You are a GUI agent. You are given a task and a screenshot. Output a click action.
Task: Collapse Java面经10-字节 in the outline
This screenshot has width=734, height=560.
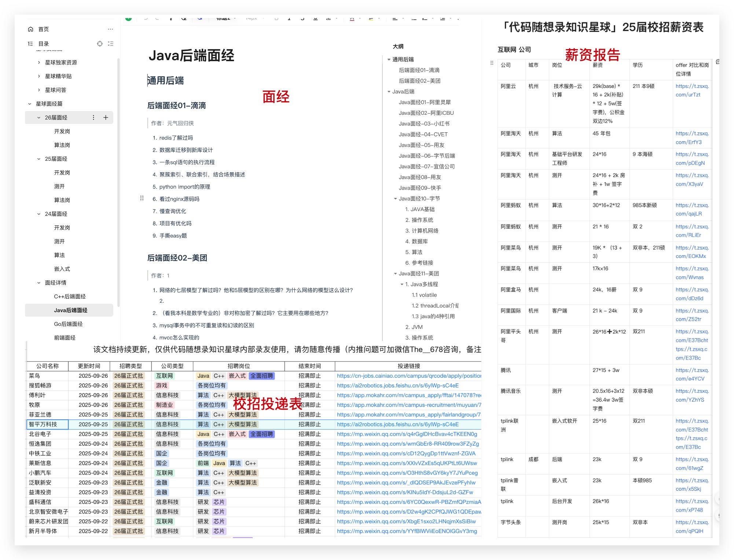pyautogui.click(x=395, y=199)
